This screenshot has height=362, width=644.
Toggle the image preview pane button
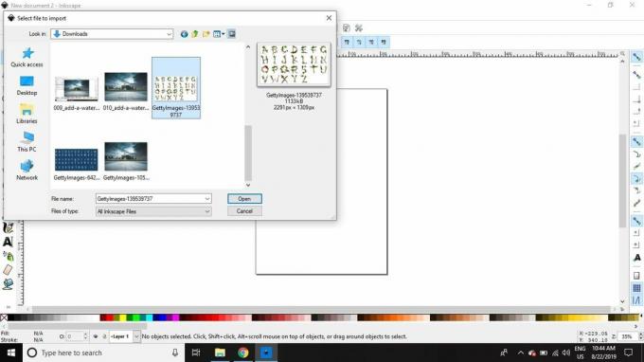[232, 34]
